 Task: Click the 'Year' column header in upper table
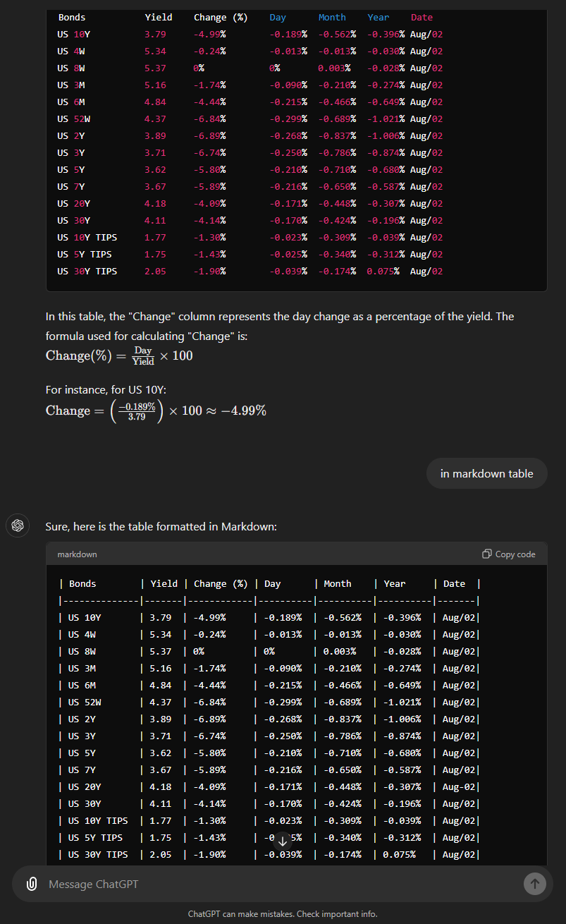click(x=378, y=17)
